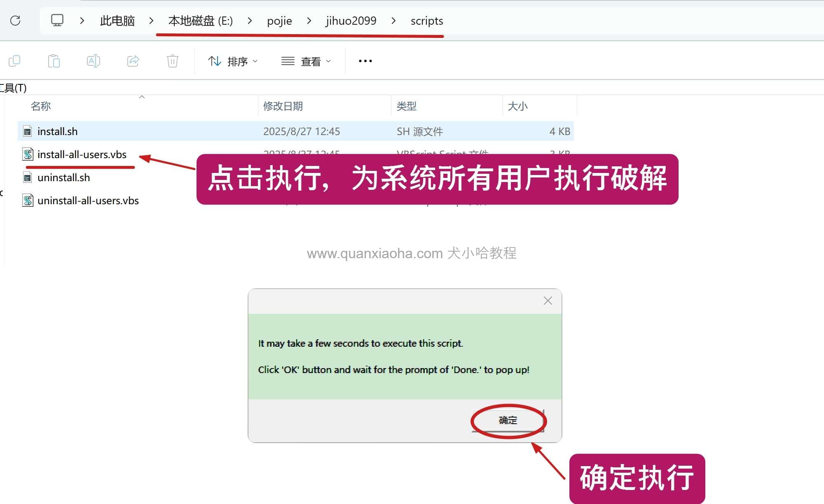Click the Share icon in the toolbar

(x=133, y=61)
